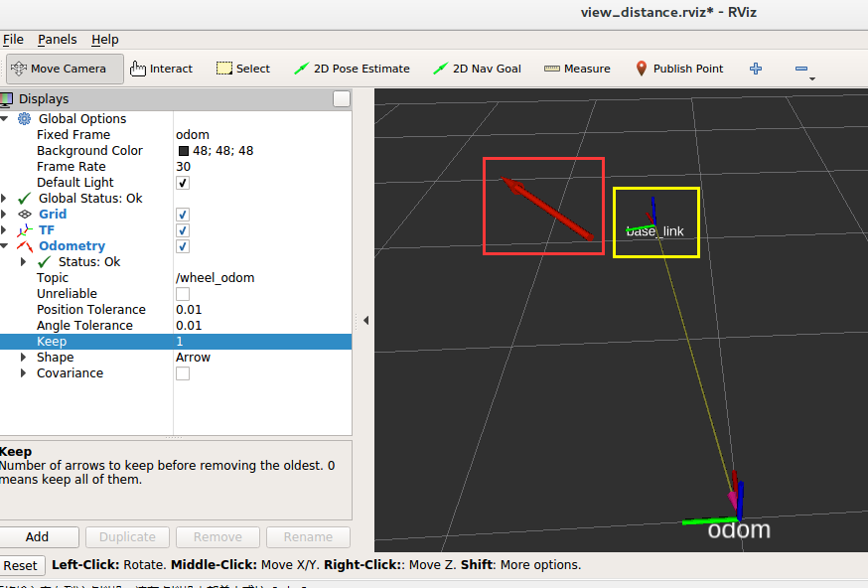868x588 pixels.
Task: Uncheck the Odometry display checkbox
Action: (x=183, y=246)
